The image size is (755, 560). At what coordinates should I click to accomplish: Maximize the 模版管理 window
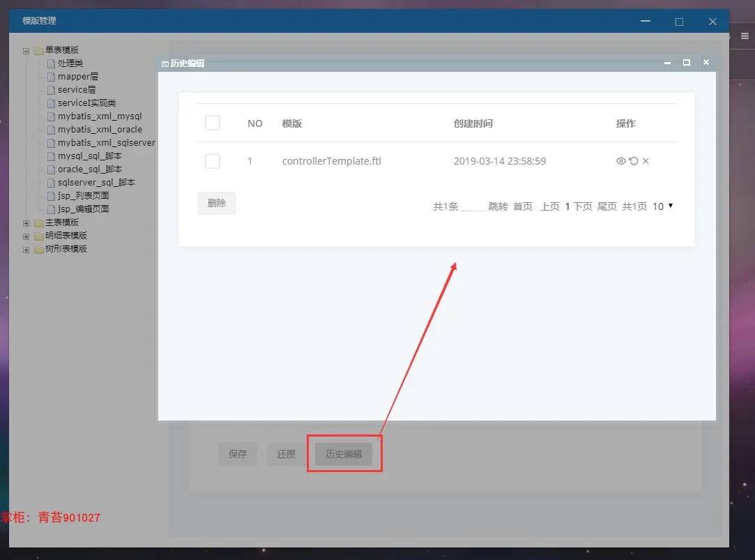(679, 22)
